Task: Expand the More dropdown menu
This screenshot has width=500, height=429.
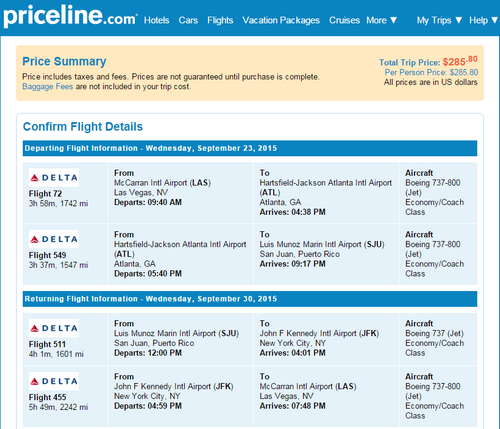Action: coord(382,20)
